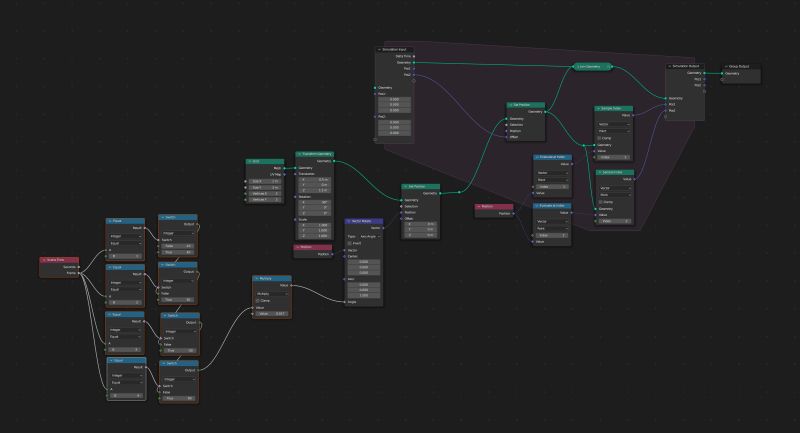Edit lower Set Position Offset X field

coord(421,224)
